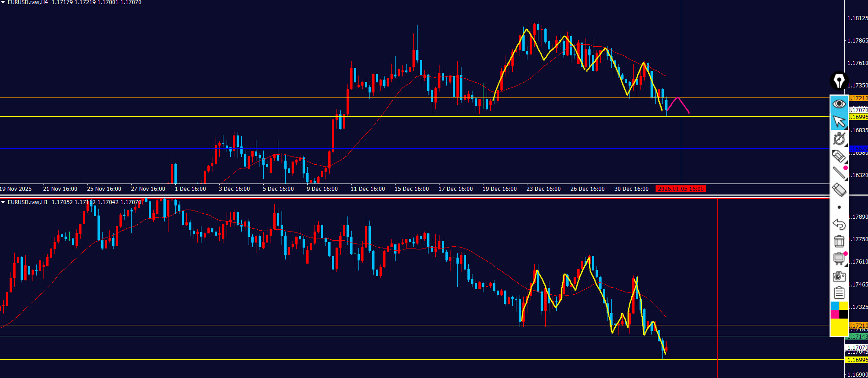Open the clipboard icon
Viewport: 868px width, 378px height.
coord(839,292)
